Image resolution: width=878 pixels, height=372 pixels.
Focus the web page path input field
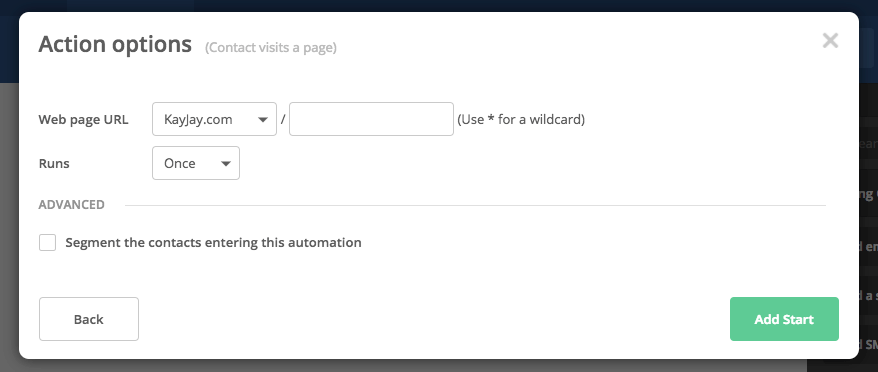point(371,119)
